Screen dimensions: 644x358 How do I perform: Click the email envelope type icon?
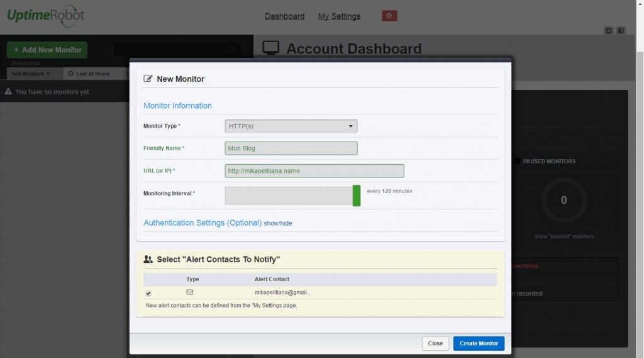189,292
